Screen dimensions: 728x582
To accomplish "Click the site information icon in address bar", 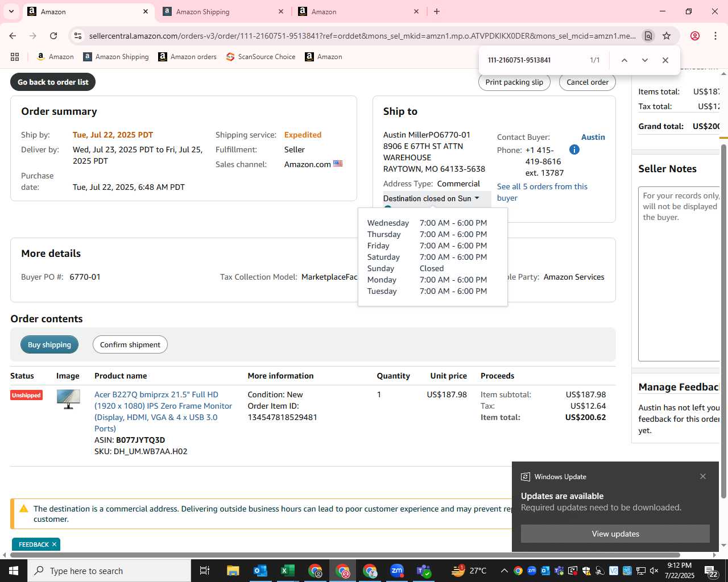I will coord(78,36).
